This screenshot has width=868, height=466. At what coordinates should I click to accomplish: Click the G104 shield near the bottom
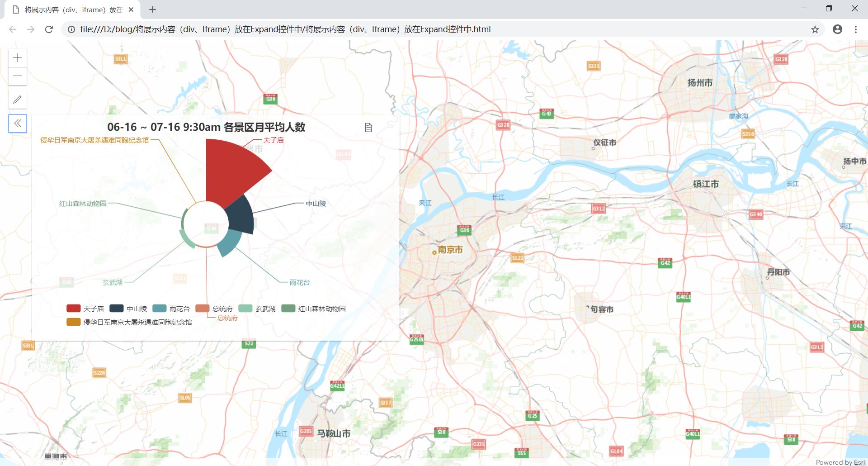(617, 452)
